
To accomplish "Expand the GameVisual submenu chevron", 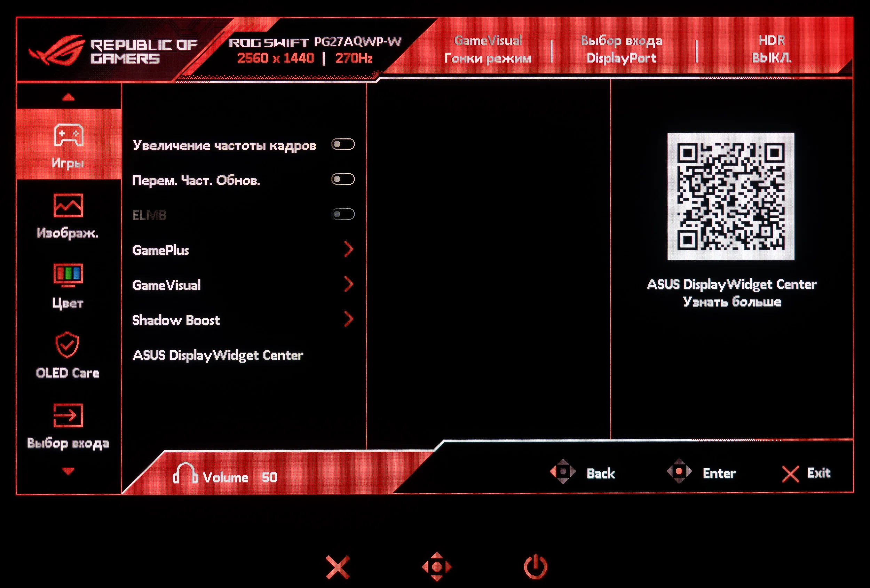I will tap(349, 284).
